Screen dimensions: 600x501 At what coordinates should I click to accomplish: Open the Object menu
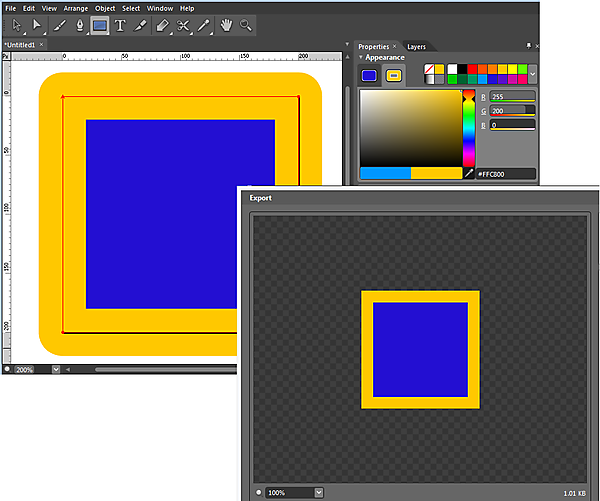105,8
